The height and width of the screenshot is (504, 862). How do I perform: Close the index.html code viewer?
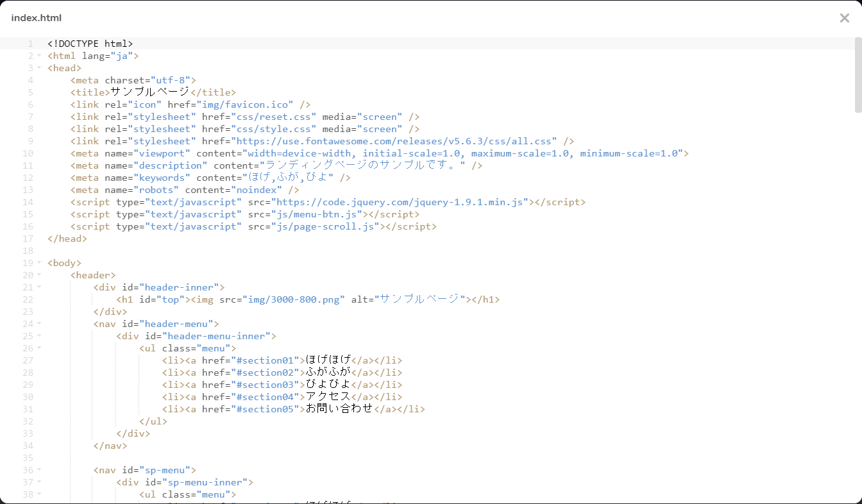click(844, 18)
